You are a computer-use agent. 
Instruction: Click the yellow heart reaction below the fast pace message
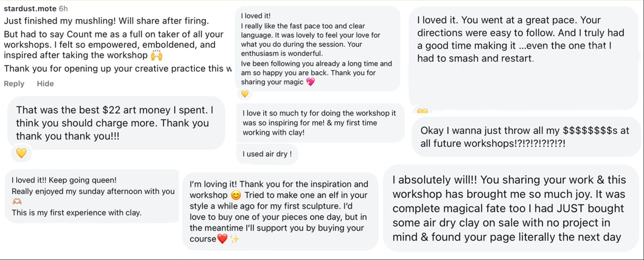click(x=245, y=94)
